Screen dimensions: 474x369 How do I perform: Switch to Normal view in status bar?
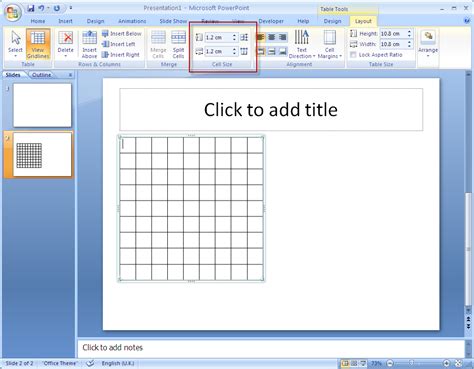pyautogui.click(x=345, y=363)
